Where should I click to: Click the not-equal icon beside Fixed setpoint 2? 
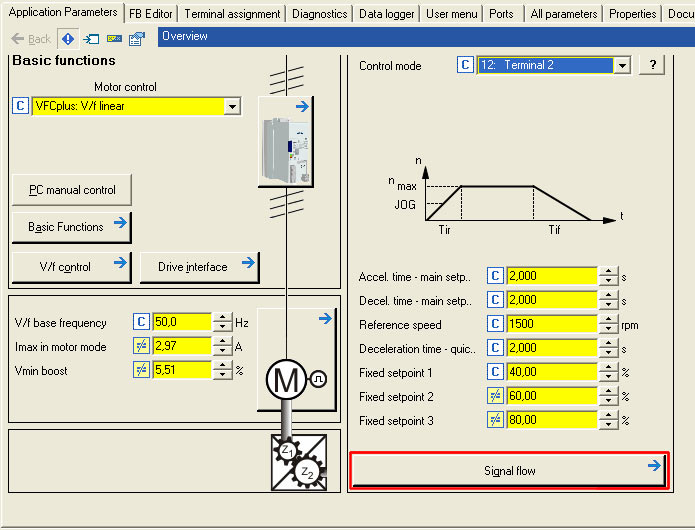pyautogui.click(x=495, y=396)
